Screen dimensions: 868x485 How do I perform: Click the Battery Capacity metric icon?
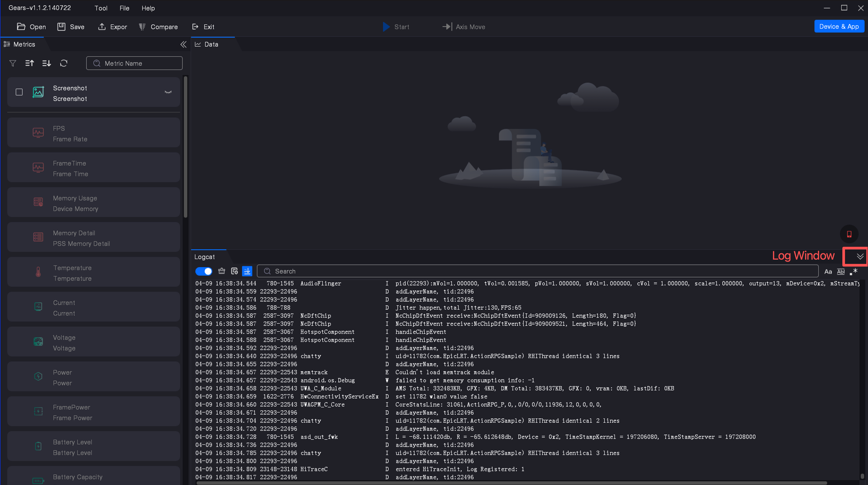pos(38,481)
